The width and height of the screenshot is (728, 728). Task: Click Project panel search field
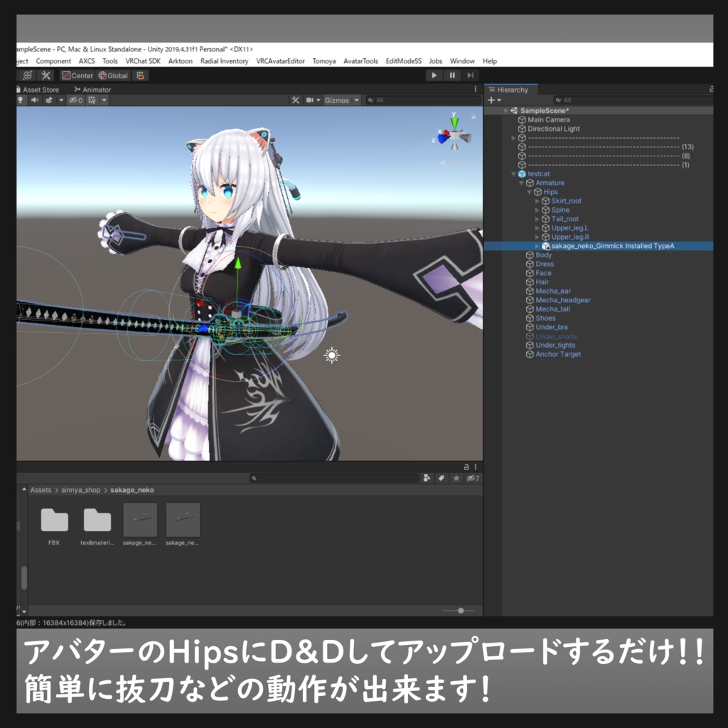pos(334,478)
